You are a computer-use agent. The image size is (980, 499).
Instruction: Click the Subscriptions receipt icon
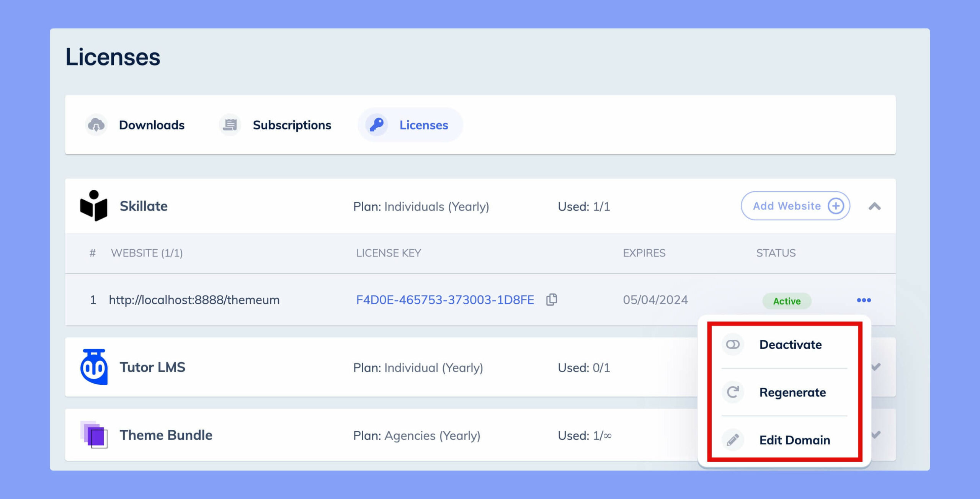230,125
